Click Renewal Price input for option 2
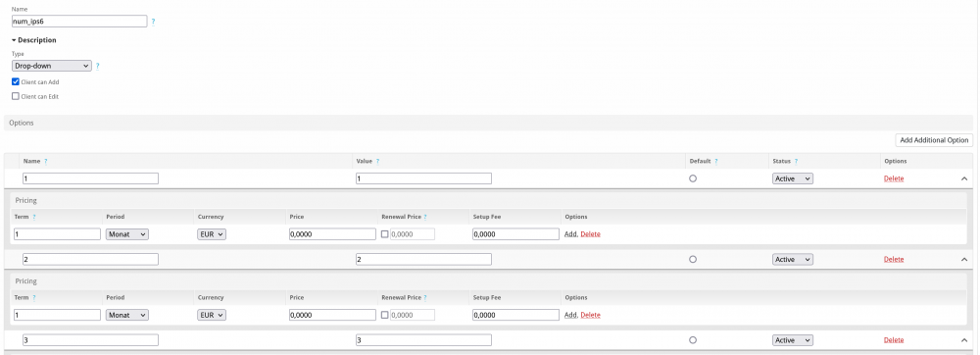The height and width of the screenshot is (355, 980). click(413, 315)
